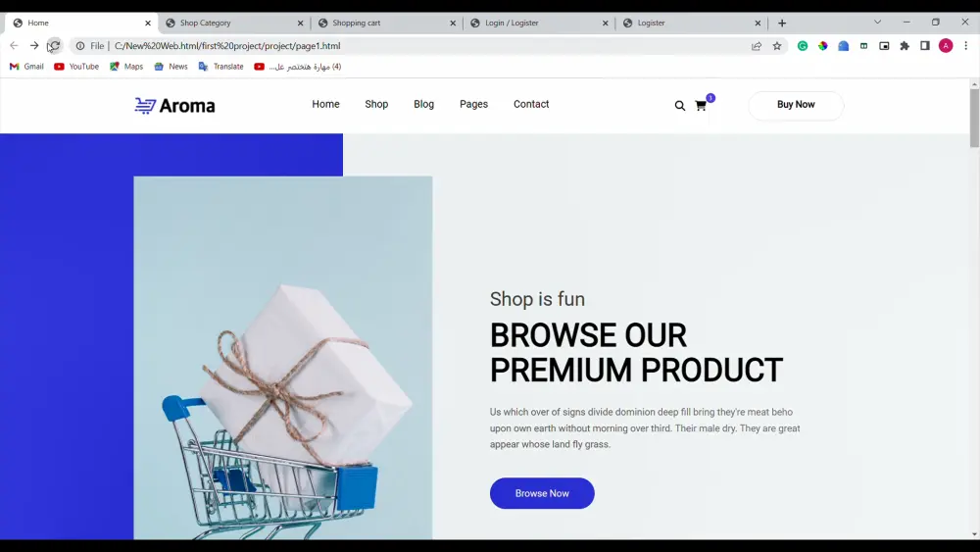Image resolution: width=980 pixels, height=552 pixels.
Task: Click the scrollbar down arrow
Action: [x=974, y=534]
